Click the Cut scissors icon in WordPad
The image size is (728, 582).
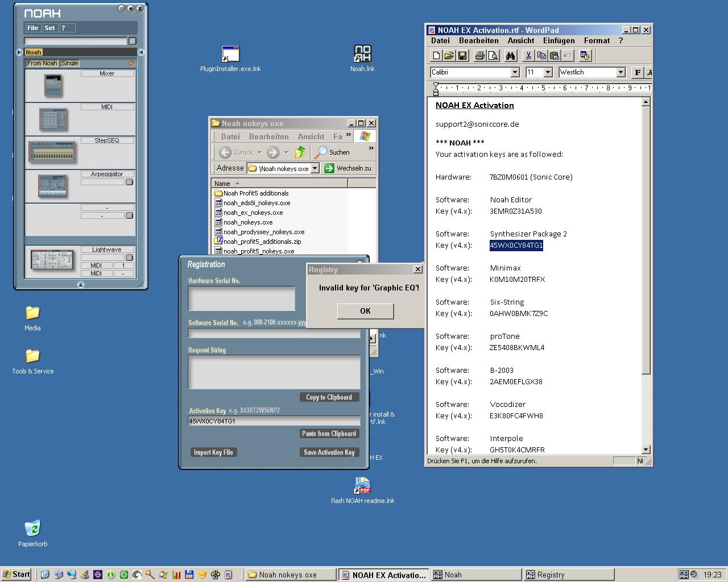coord(528,56)
